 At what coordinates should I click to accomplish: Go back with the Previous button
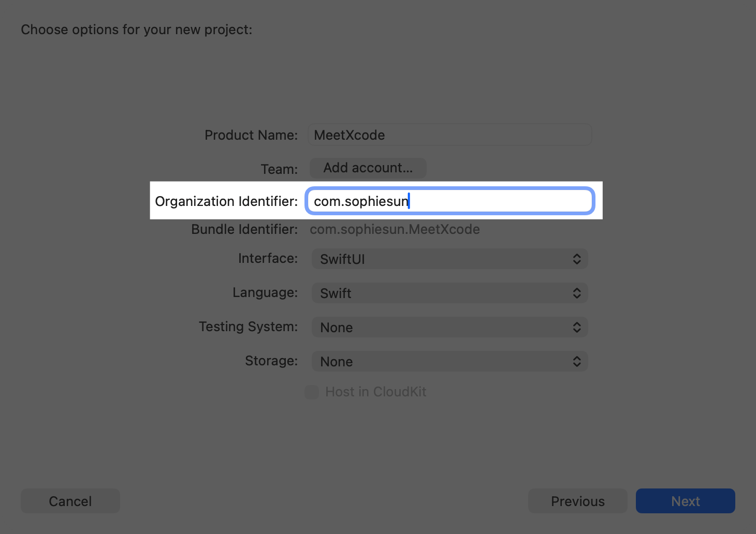coord(578,501)
